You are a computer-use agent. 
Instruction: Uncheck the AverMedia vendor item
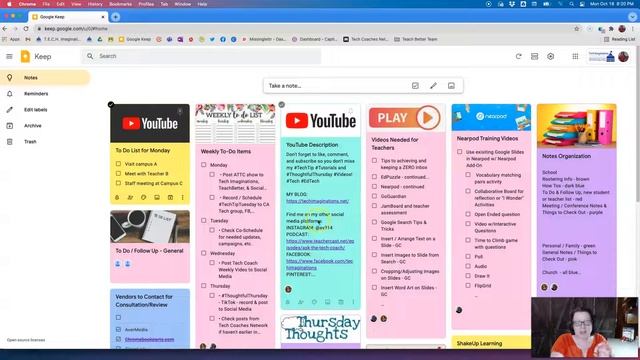pyautogui.click(x=118, y=329)
